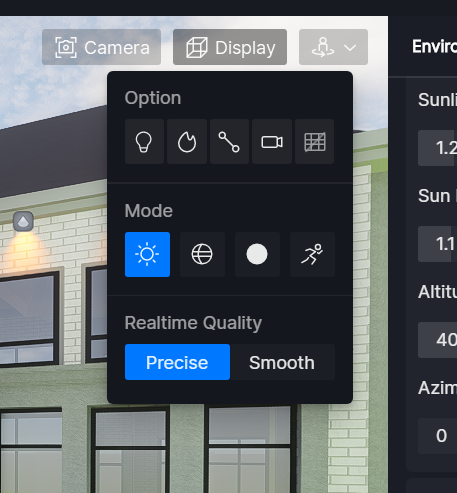Select the white sphere clay mode
457x493 pixels.
point(257,254)
